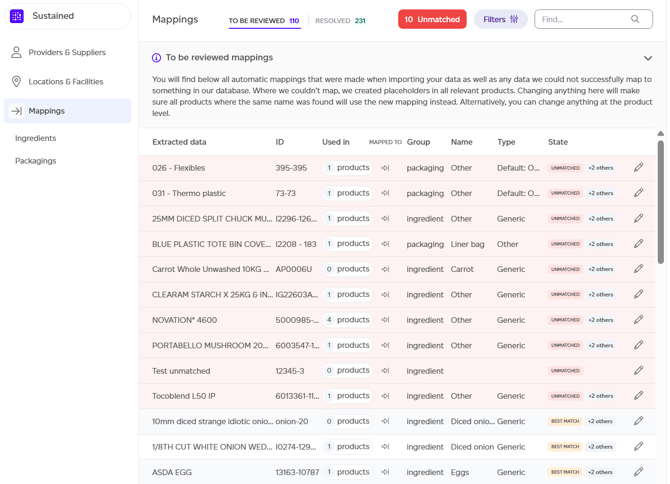This screenshot has width=670, height=484.
Task: Edit the Tocoblend L50 IP row pencil
Action: 638,396
